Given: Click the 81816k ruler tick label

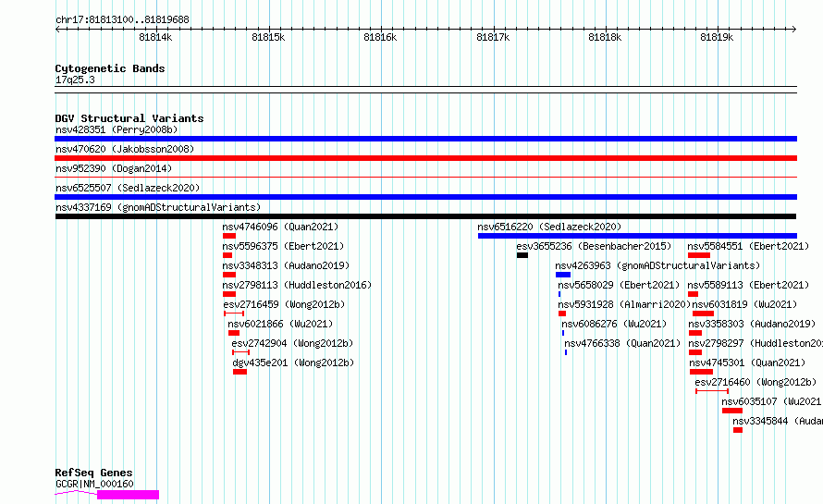Looking at the screenshot, I should pyautogui.click(x=380, y=37).
